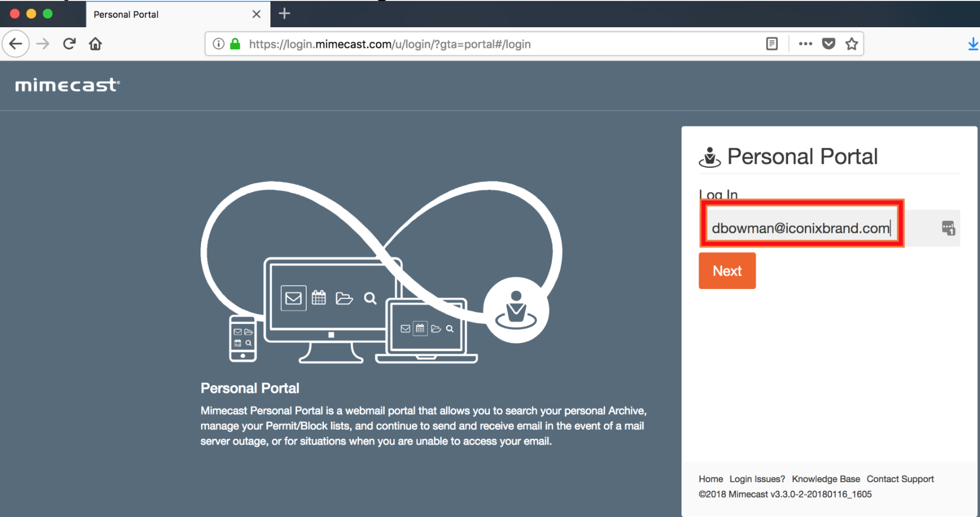980x517 pixels.
Task: Open the Login Issues? link
Action: click(757, 479)
